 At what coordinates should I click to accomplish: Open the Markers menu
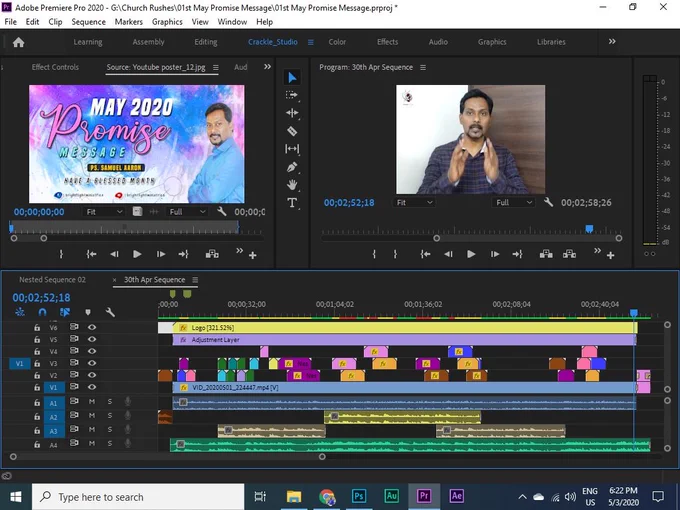click(x=128, y=22)
